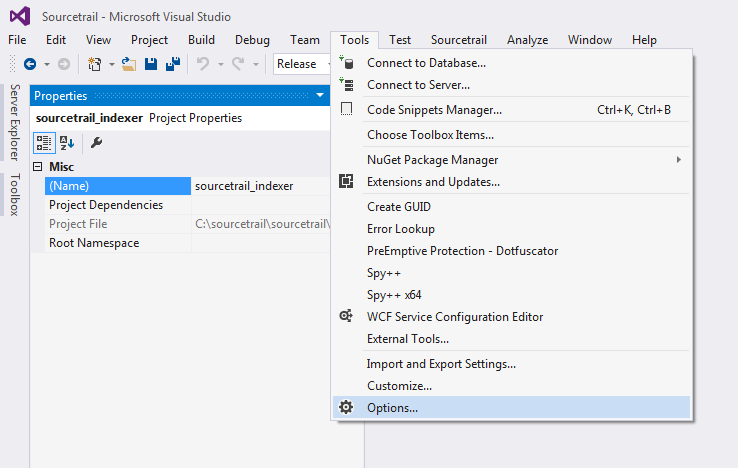Open External Tools dialog
This screenshot has height=468, width=738.
tap(511, 339)
